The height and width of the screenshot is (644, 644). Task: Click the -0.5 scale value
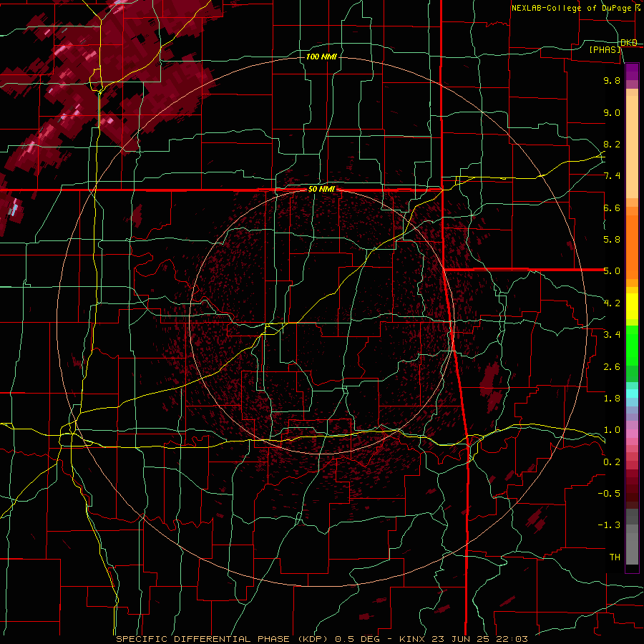tap(609, 494)
